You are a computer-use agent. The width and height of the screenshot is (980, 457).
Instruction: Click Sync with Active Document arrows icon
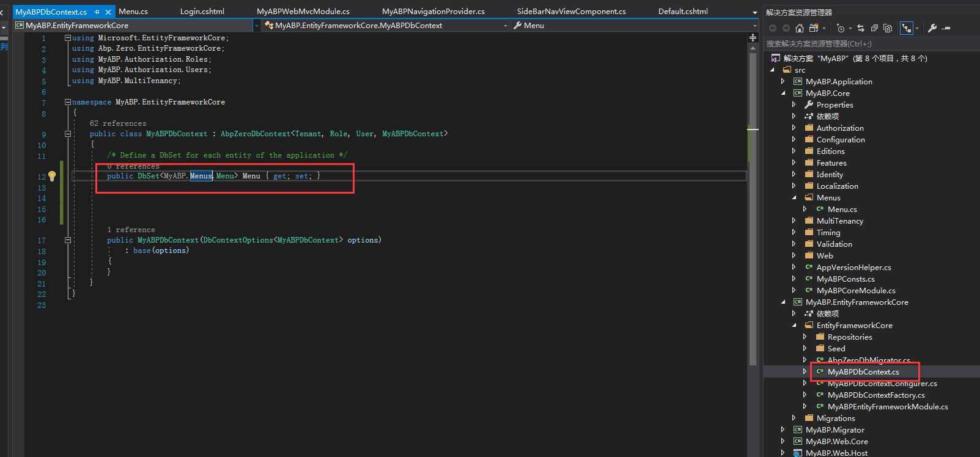[861, 28]
